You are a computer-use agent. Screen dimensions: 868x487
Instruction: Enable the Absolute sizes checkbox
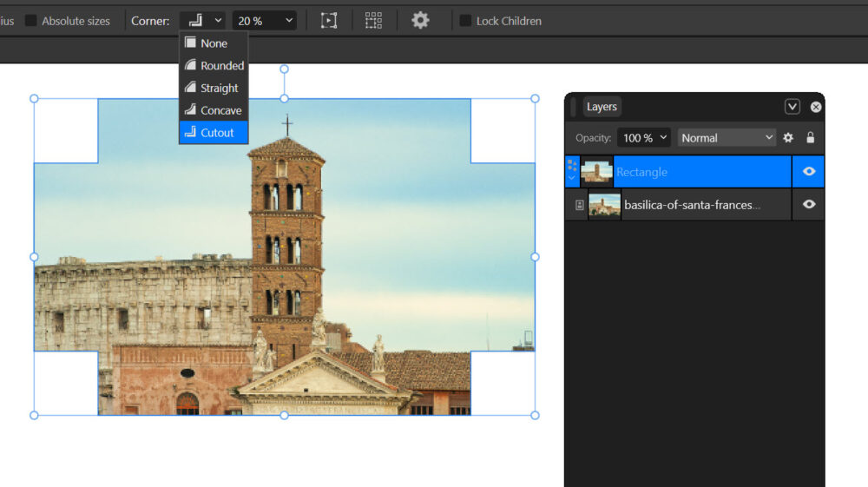[x=31, y=21]
